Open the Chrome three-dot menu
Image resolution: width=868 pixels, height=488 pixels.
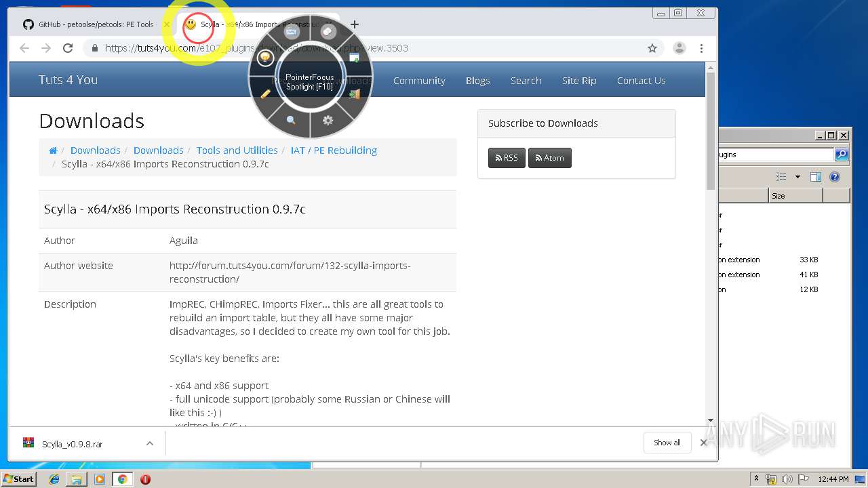click(701, 48)
